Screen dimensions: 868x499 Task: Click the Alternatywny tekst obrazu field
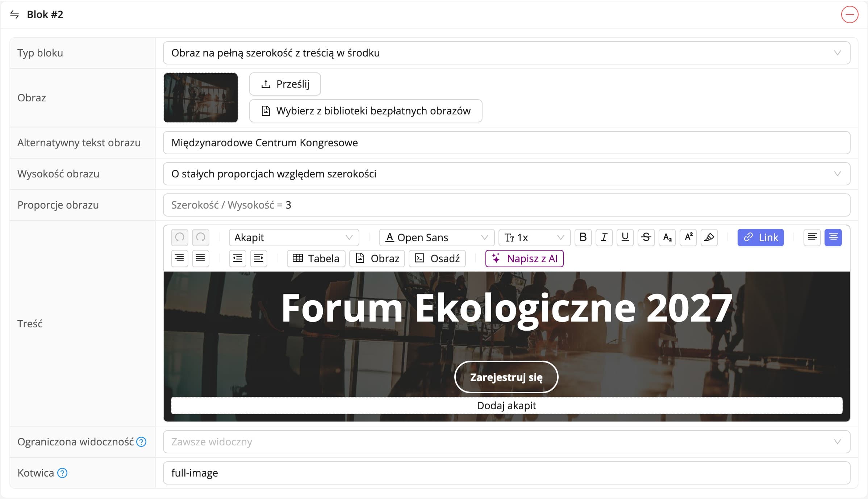[x=506, y=143]
